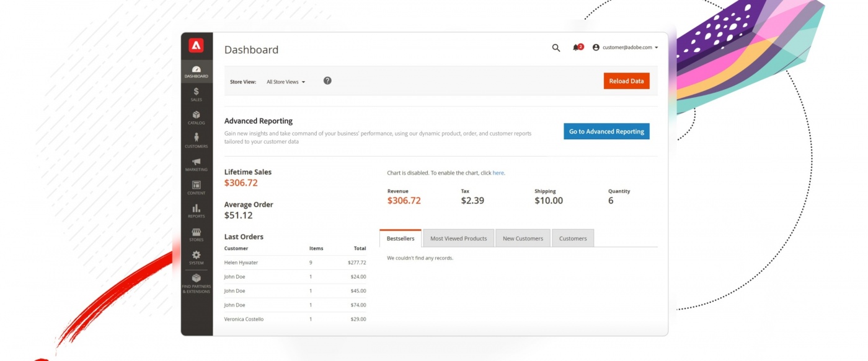Image resolution: width=868 pixels, height=361 pixels.
Task: Open the notifications bell icon
Action: tap(577, 47)
